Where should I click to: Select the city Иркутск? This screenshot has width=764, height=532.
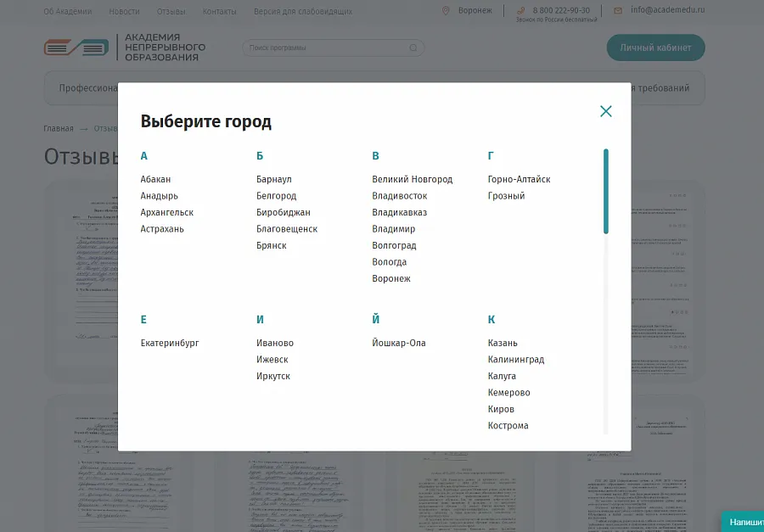[272, 376]
